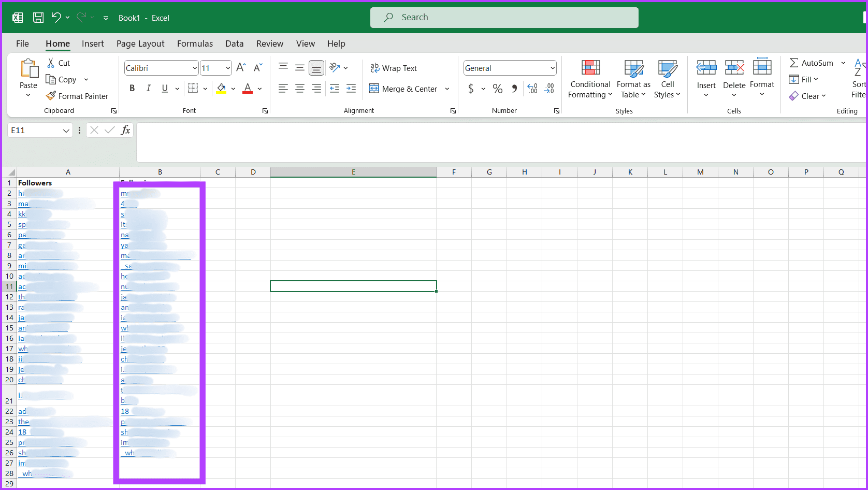Click the Save icon in title bar
This screenshot has width=868, height=490.
coord(38,18)
